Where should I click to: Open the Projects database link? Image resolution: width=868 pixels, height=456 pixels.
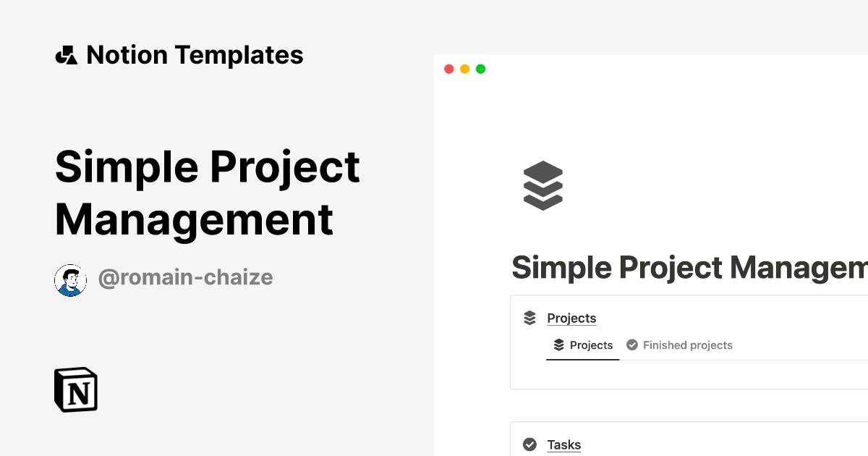tap(571, 318)
